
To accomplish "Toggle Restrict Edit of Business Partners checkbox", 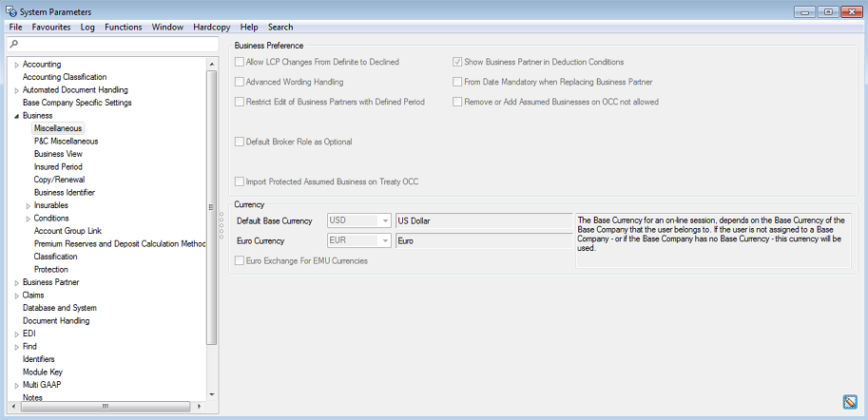I will click(240, 102).
